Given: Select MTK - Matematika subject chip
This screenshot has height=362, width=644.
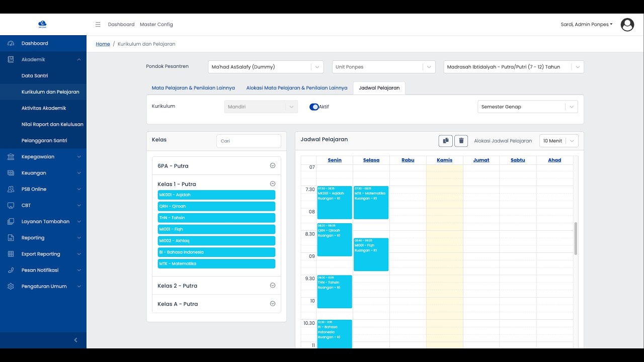Looking at the screenshot, I should coord(216,264).
